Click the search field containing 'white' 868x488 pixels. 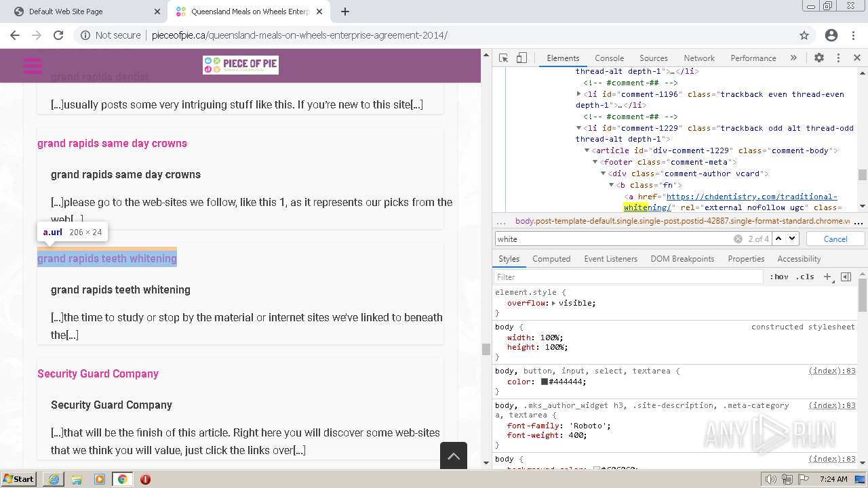tap(614, 239)
